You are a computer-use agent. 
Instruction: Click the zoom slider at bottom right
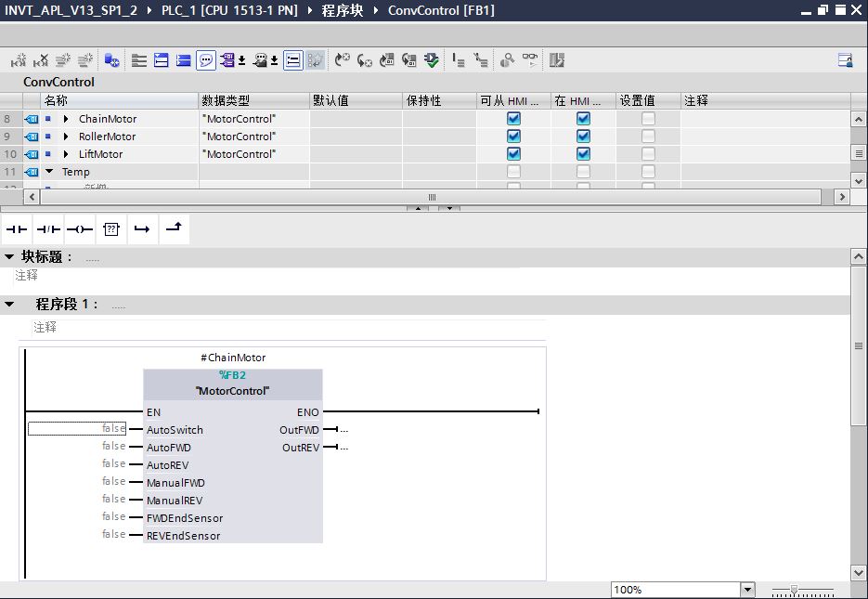point(794,590)
